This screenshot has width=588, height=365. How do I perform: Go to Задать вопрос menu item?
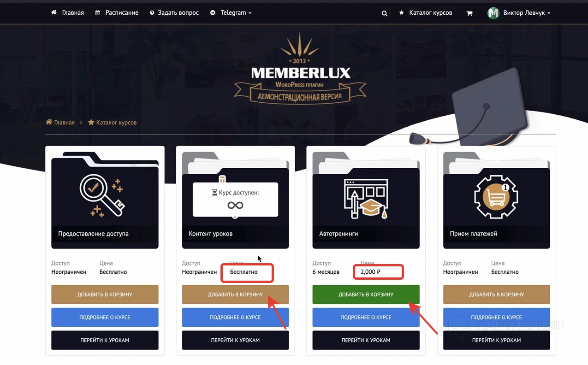coord(174,13)
